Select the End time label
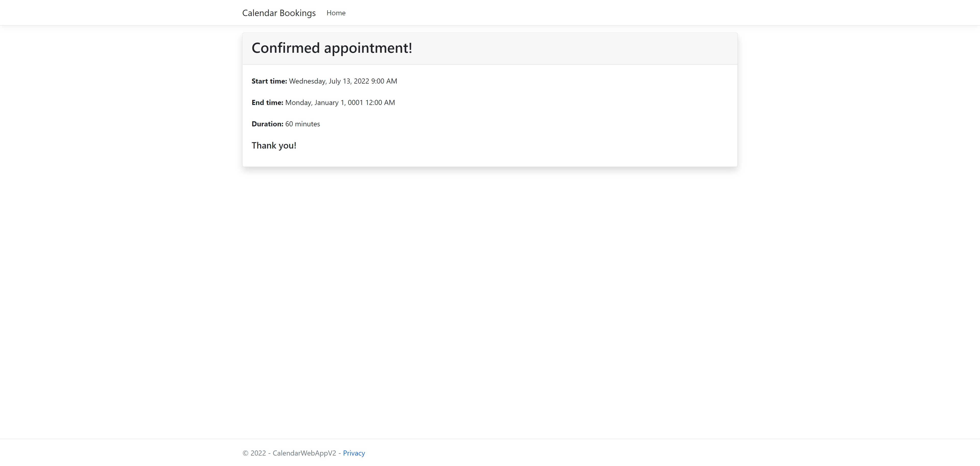980x466 pixels. click(x=267, y=102)
